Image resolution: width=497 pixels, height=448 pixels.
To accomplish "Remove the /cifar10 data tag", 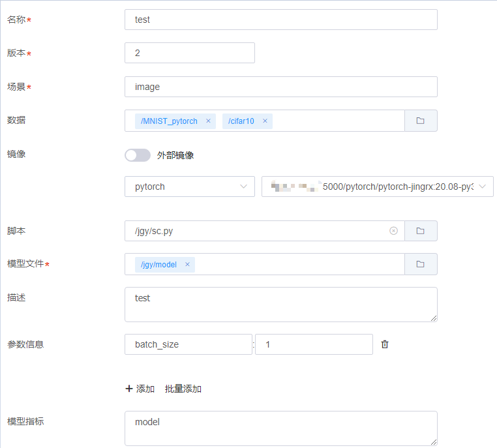I will (x=265, y=121).
